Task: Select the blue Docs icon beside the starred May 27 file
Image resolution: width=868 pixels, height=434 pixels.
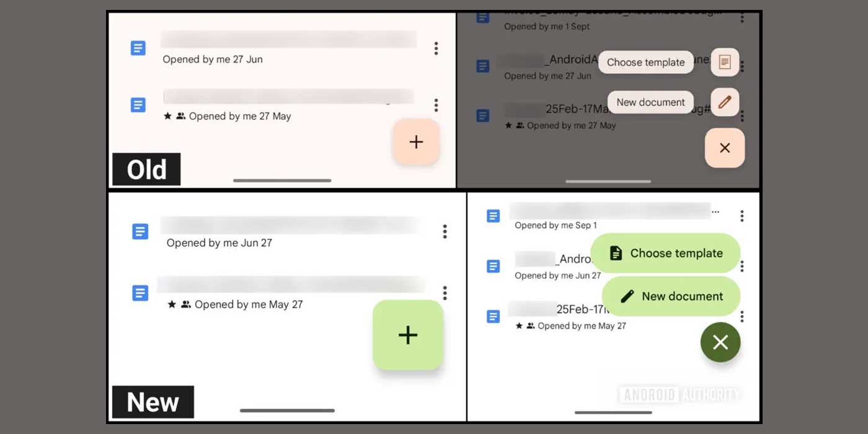Action: point(139,293)
